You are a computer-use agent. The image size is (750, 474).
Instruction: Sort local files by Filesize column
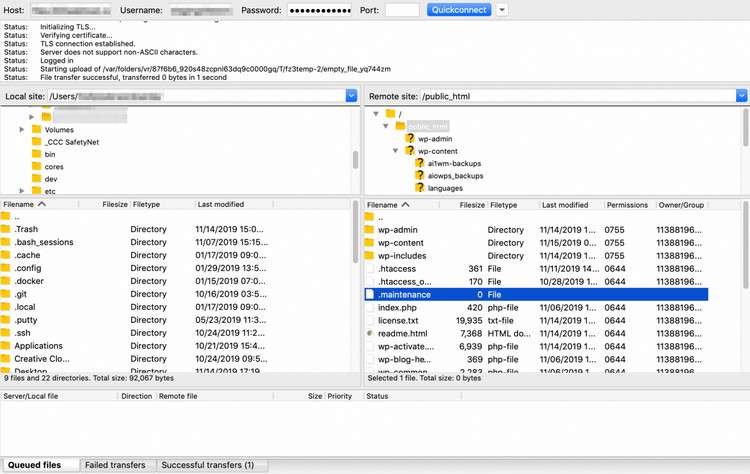point(114,205)
